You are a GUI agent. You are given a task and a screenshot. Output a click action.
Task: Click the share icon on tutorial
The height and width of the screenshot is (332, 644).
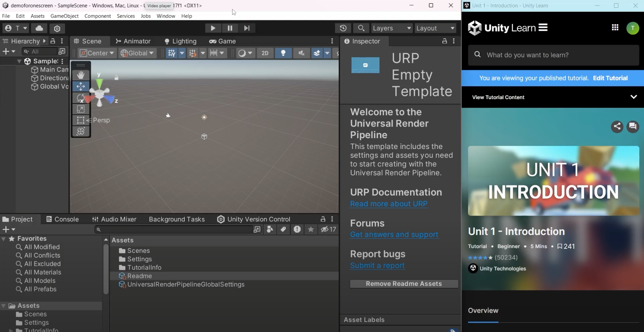click(617, 127)
